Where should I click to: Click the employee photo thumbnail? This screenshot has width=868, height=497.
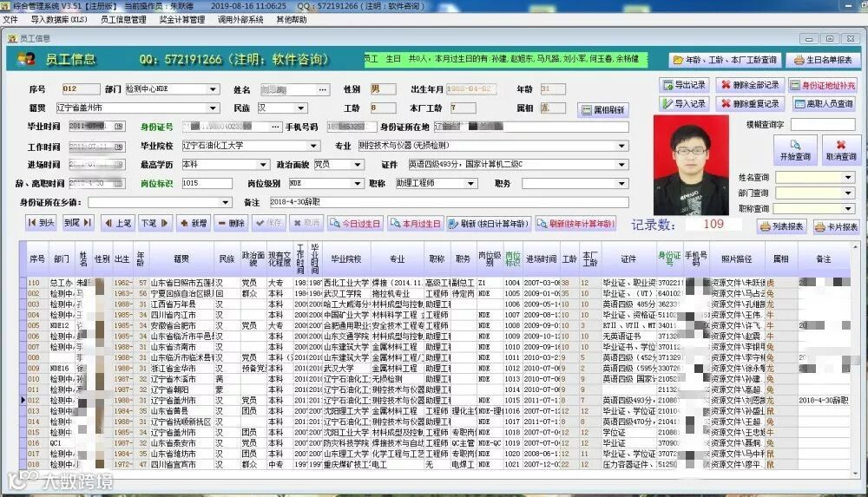coord(691,165)
